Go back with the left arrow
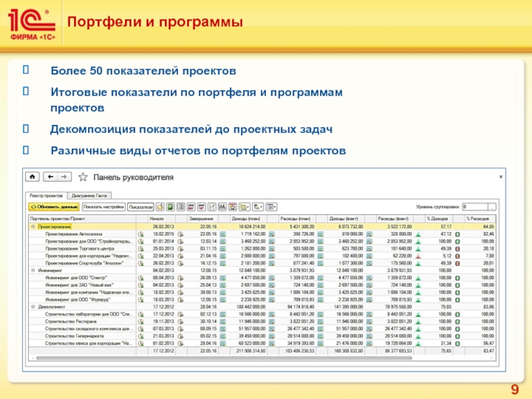Image resolution: width=532 pixels, height=399 pixels. [x=50, y=177]
